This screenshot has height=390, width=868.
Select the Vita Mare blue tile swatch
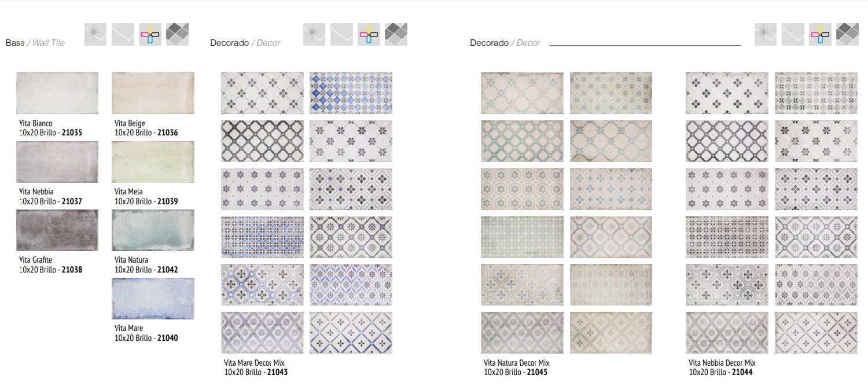[153, 299]
